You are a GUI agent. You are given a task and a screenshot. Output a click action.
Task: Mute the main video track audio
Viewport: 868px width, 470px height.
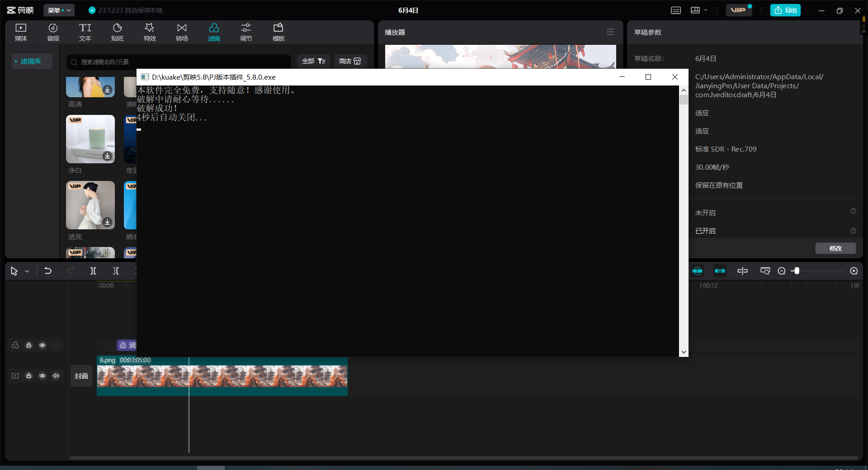click(x=56, y=376)
